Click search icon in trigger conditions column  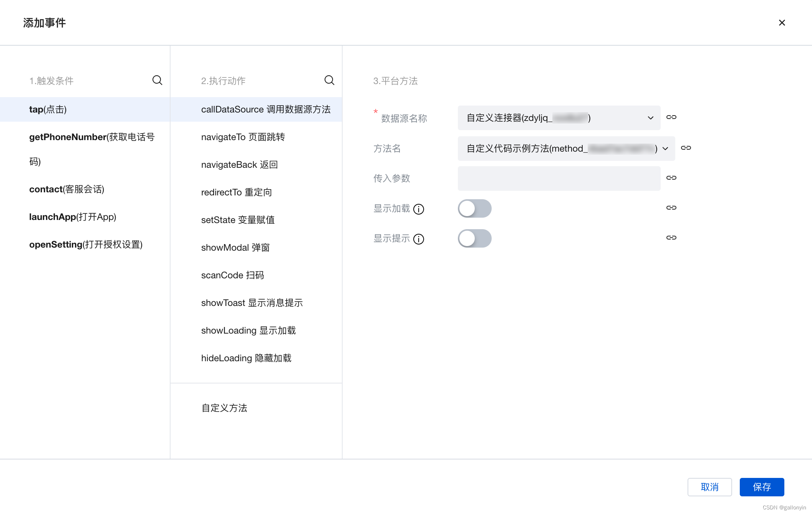(157, 80)
